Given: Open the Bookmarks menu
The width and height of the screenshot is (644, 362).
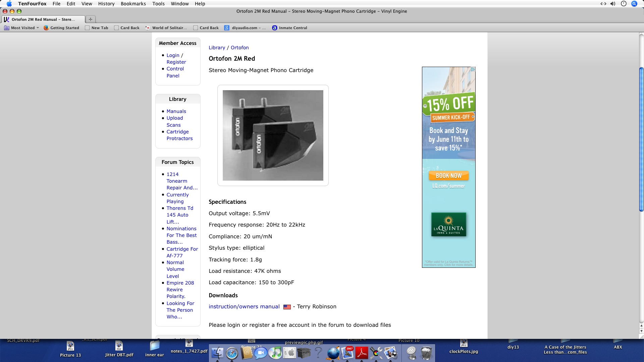Looking at the screenshot, I should click(x=133, y=4).
